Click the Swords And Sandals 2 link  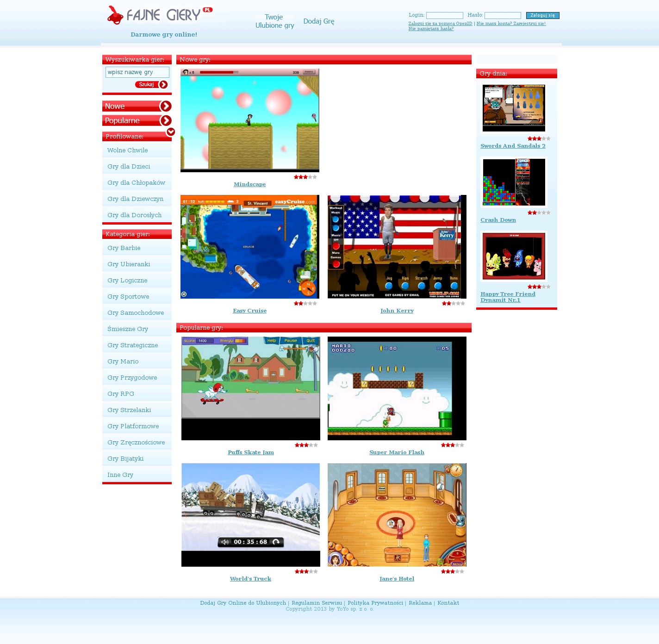513,146
